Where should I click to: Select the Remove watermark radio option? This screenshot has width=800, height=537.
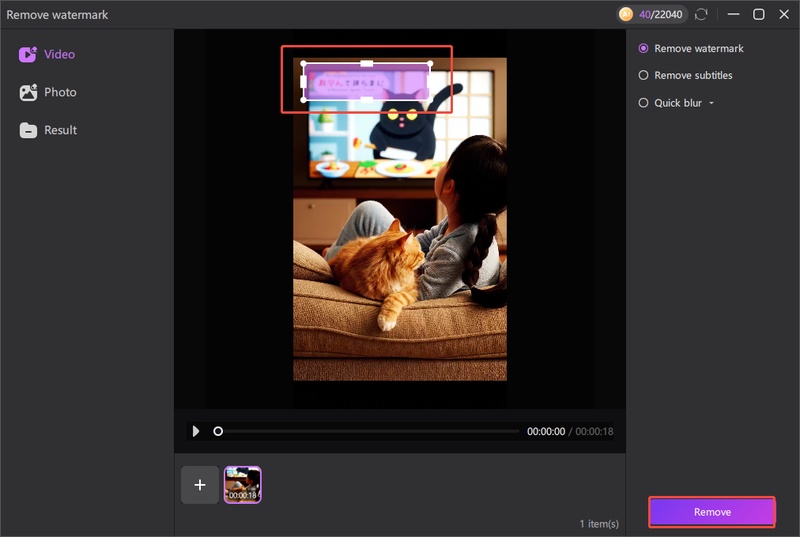(x=643, y=48)
